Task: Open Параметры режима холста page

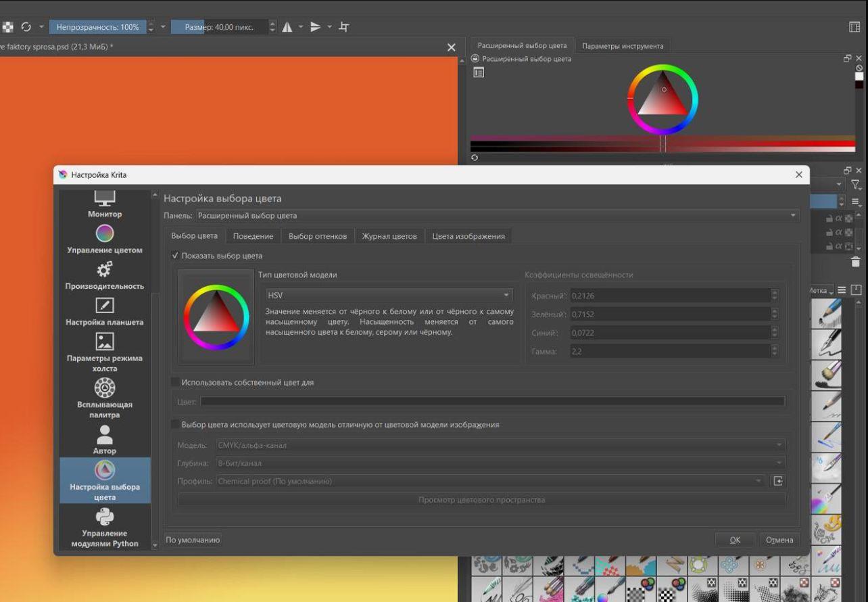Action: tap(104, 352)
